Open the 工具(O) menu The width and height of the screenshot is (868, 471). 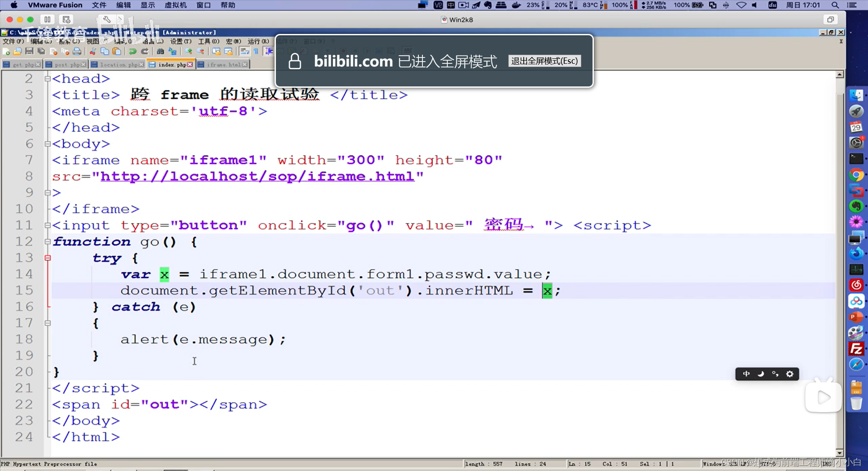[209, 41]
